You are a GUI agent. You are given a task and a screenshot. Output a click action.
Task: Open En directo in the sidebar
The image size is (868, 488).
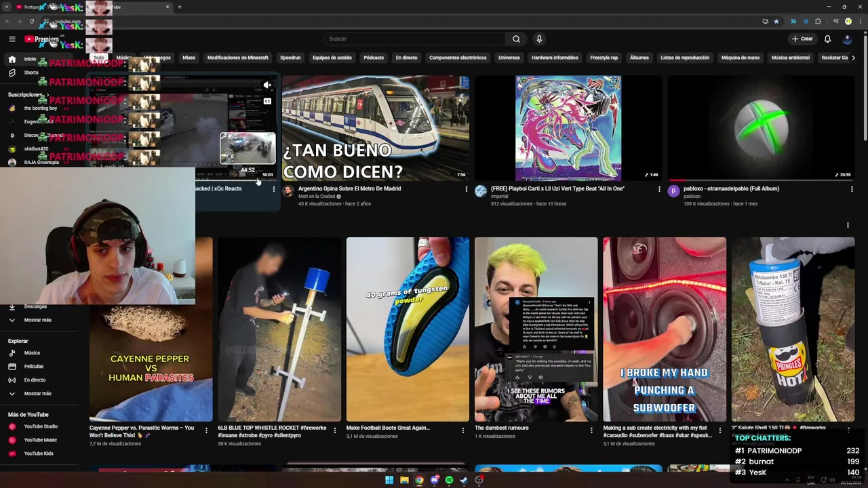click(35, 380)
